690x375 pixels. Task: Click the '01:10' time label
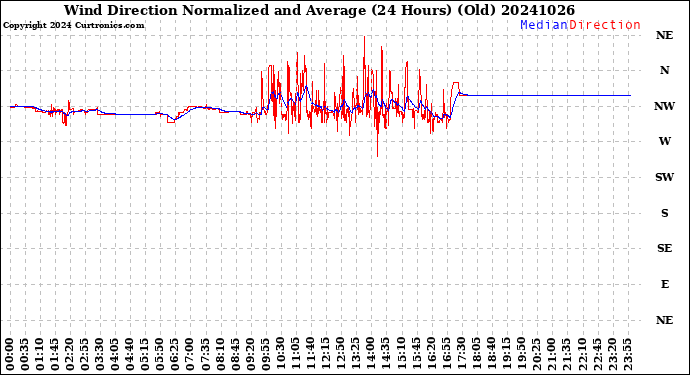(x=40, y=354)
